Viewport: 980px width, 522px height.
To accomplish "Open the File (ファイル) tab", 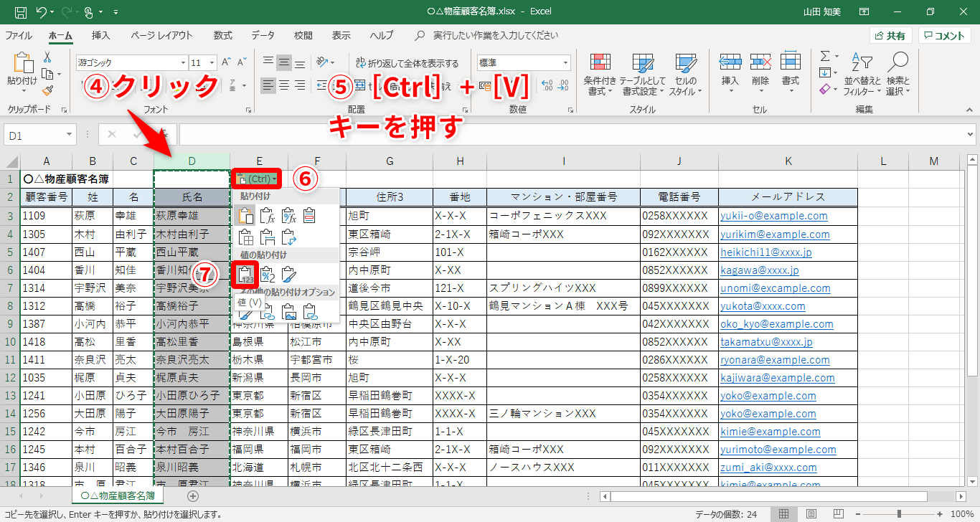I will click(18, 35).
